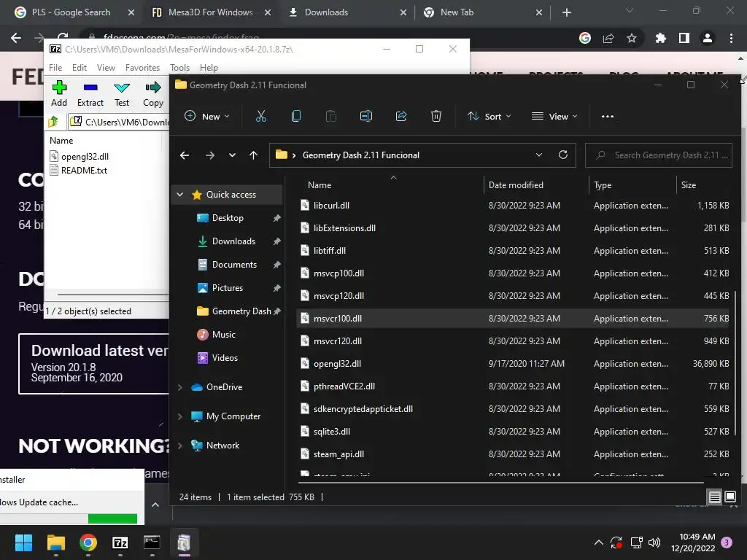Open the New dropdown in Explorer
The height and width of the screenshot is (560, 747).
click(207, 116)
